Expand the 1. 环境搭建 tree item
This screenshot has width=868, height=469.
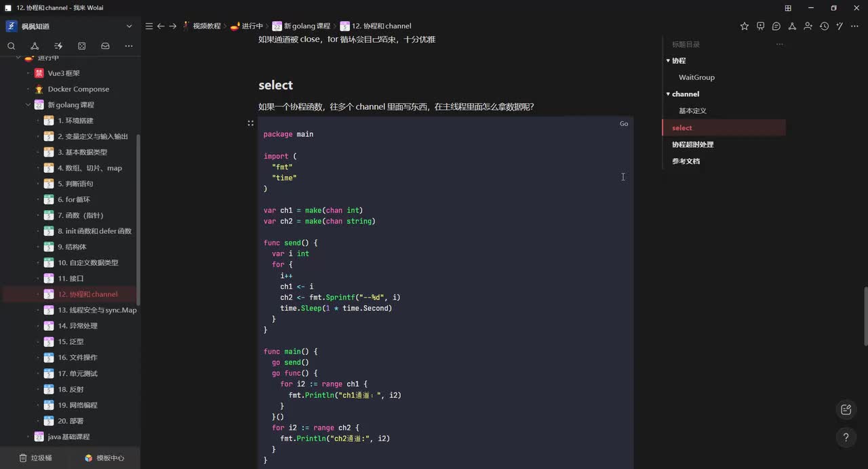tap(38, 121)
